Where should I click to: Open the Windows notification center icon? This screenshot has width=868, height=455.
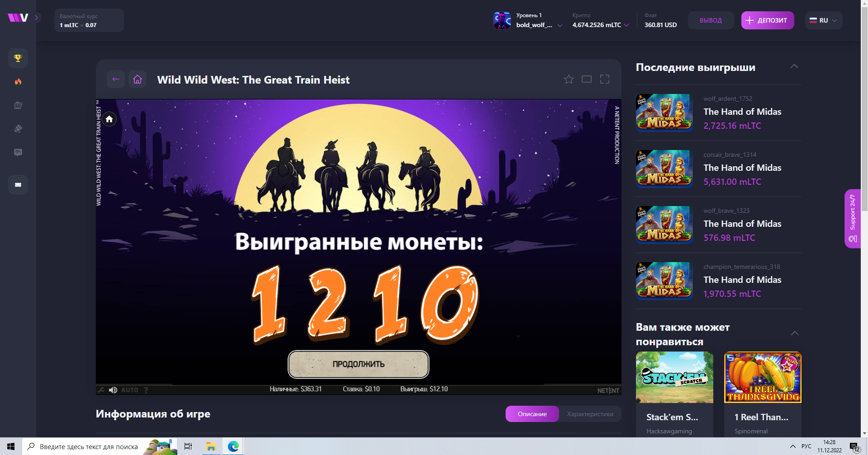coord(854,447)
